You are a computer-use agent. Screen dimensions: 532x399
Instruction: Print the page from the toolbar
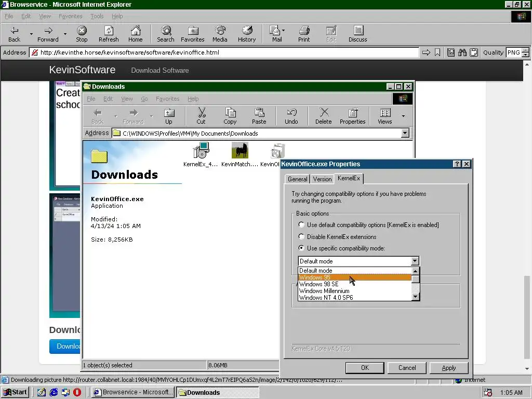tap(304, 34)
